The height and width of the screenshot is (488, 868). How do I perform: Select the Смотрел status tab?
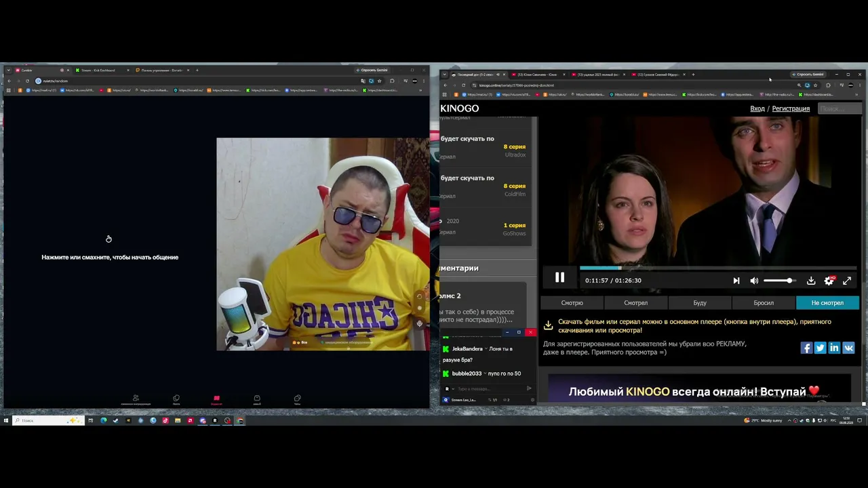pos(635,303)
